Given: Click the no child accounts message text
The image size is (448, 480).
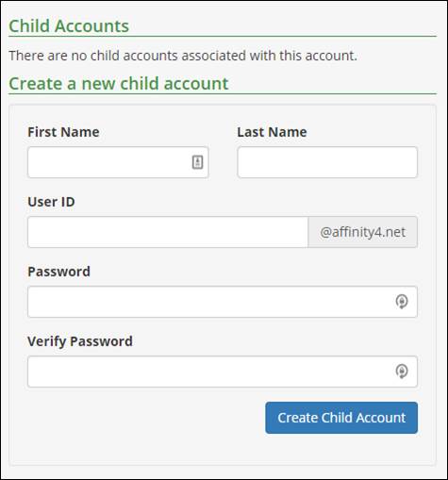Looking at the screenshot, I should [x=183, y=56].
